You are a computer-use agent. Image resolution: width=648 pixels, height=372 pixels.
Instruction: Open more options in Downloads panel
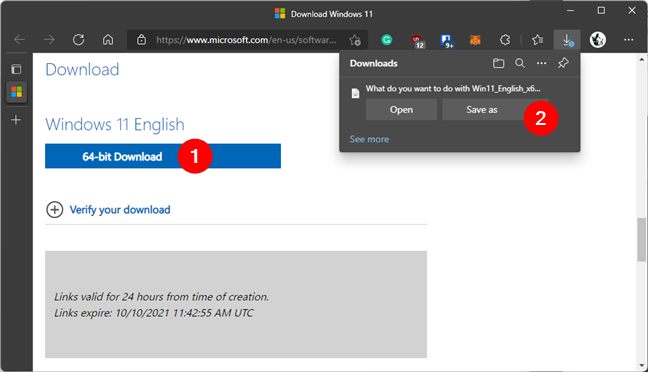pos(541,63)
